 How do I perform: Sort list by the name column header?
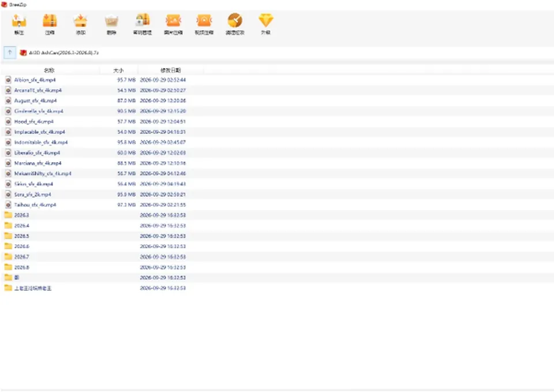(49, 70)
